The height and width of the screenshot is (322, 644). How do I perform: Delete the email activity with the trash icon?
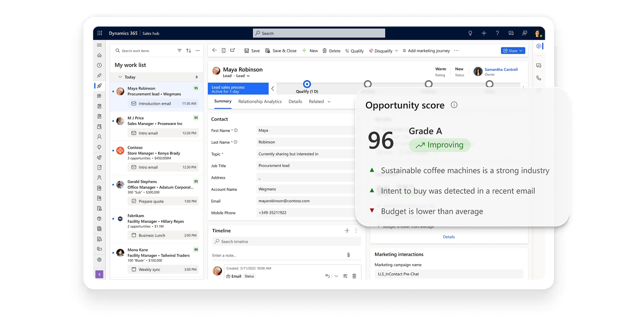pyautogui.click(x=354, y=276)
